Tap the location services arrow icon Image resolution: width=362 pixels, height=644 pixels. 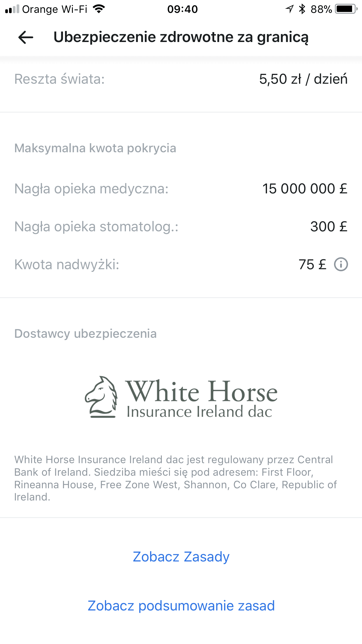click(x=289, y=9)
